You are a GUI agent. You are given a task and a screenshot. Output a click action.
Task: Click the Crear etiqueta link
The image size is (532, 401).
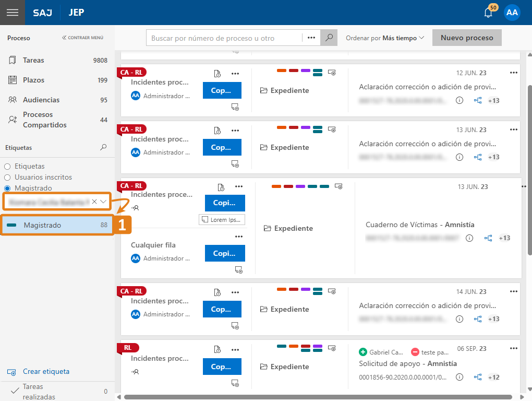(x=46, y=372)
